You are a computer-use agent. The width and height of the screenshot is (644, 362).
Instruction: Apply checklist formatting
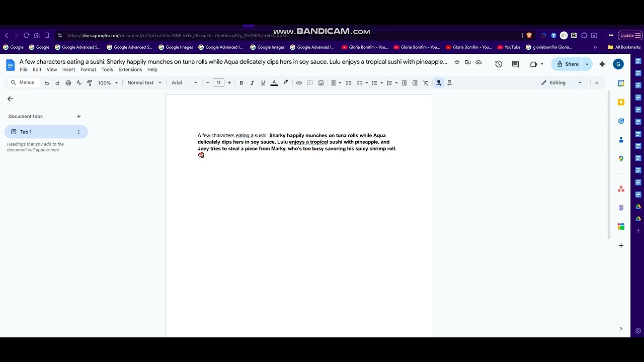(359, 83)
